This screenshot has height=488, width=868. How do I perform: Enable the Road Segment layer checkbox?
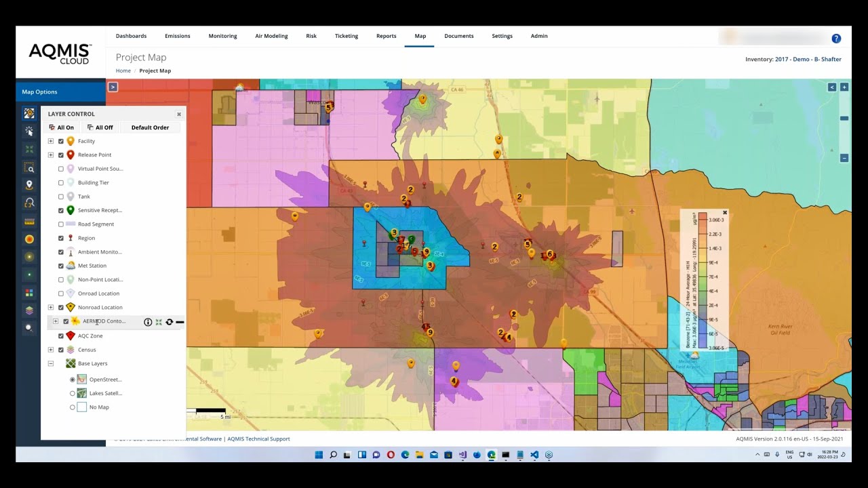61,224
